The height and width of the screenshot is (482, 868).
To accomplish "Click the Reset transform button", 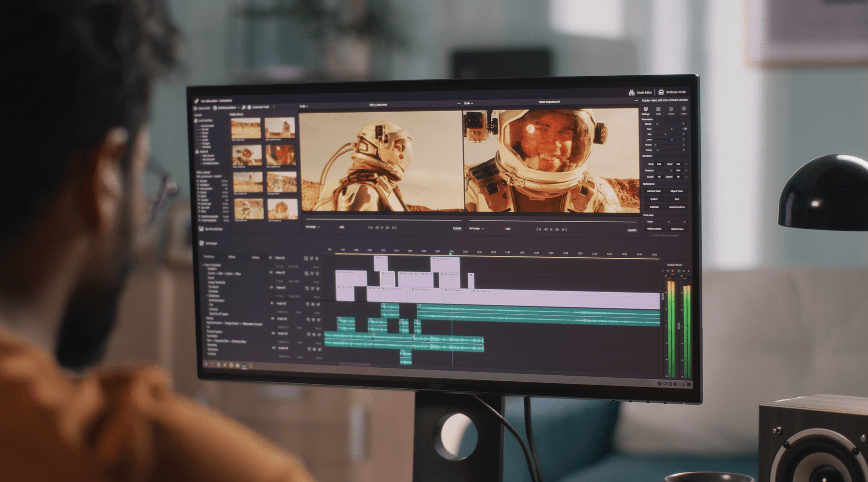I will tap(676, 207).
